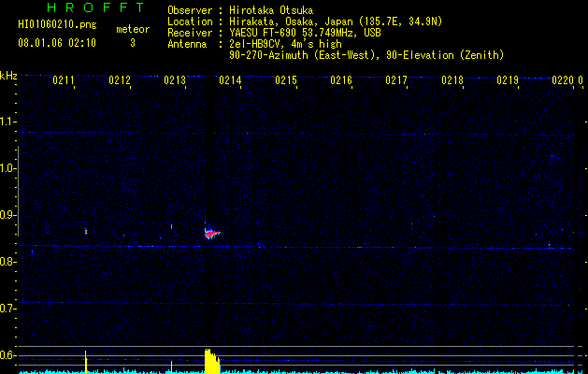Click the kHz axis unit label

click(x=8, y=76)
